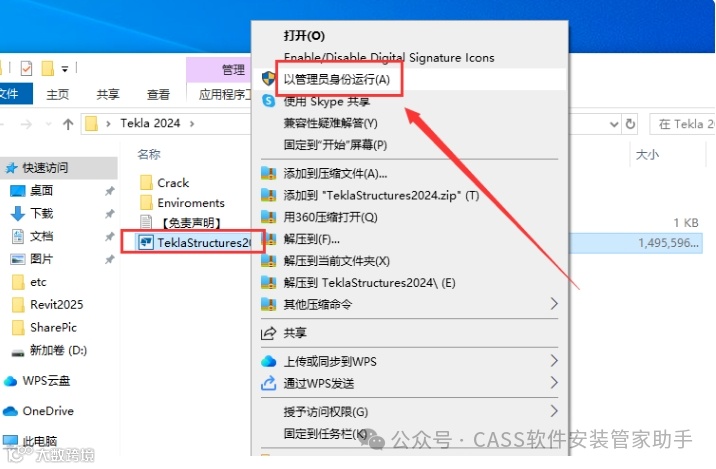
Task: Click the up-arrow navigation icon
Action: pos(68,124)
